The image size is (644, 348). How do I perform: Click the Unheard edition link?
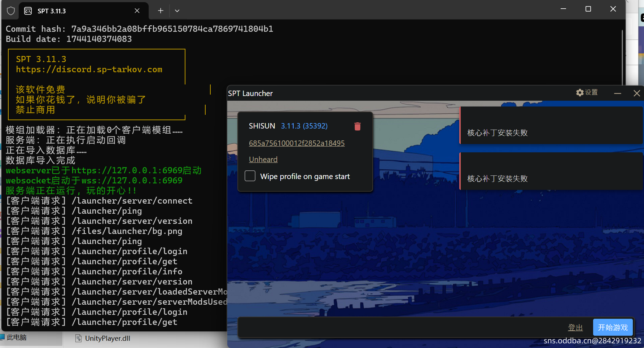tap(263, 160)
